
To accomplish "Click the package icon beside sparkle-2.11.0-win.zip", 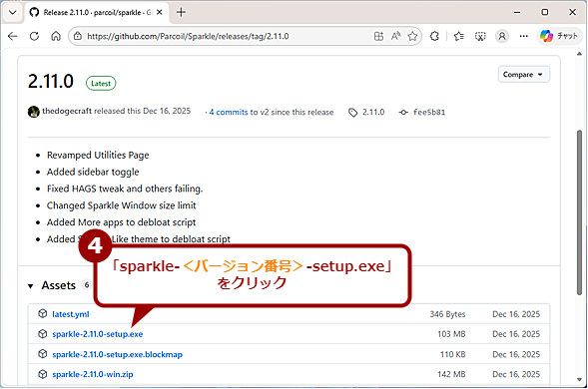I will (42, 374).
